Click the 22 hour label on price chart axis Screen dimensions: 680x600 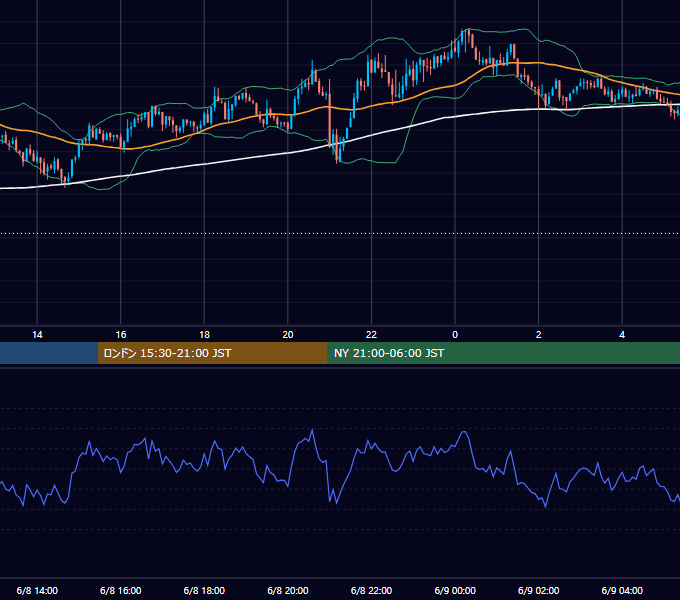pyautogui.click(x=371, y=335)
